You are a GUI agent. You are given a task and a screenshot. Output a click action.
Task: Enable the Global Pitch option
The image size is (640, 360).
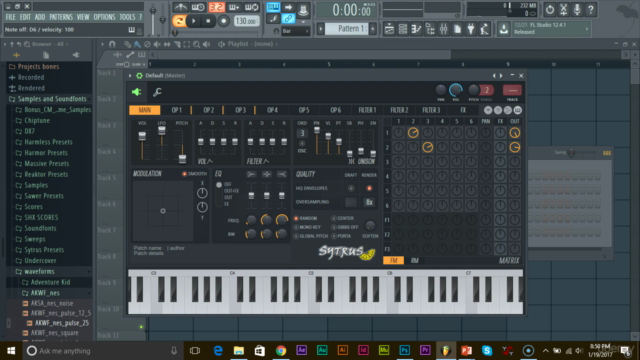click(x=296, y=236)
